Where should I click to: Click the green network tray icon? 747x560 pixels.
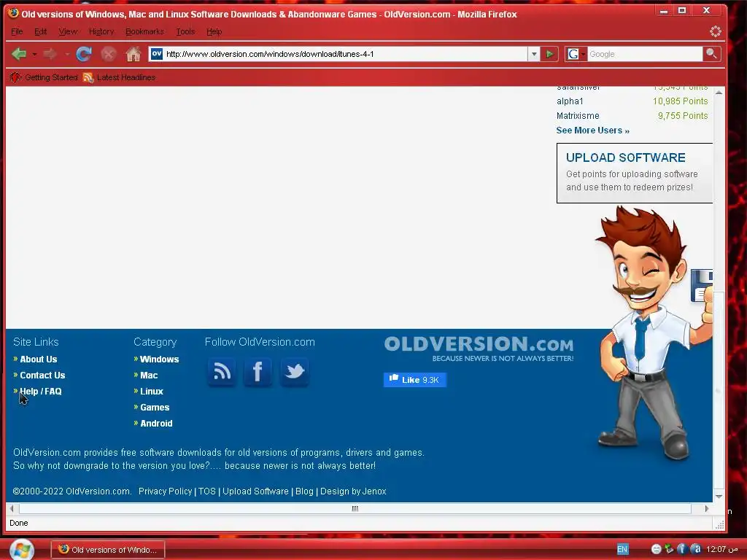point(669,549)
